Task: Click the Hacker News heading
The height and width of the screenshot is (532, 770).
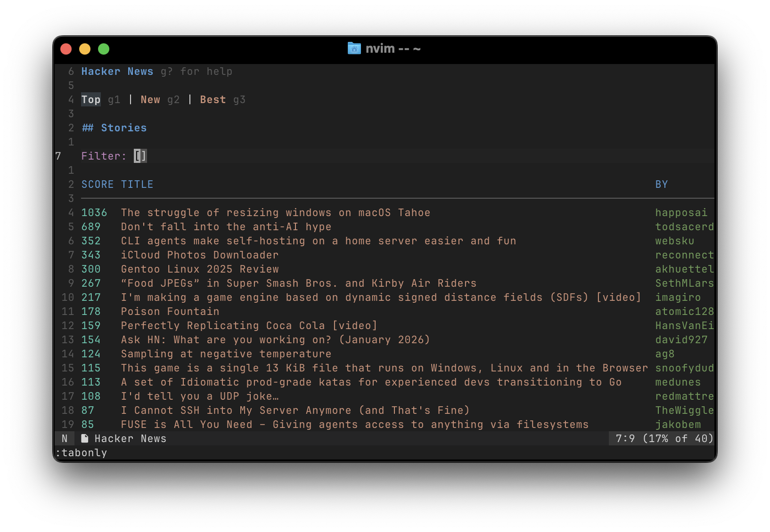Action: [x=117, y=71]
